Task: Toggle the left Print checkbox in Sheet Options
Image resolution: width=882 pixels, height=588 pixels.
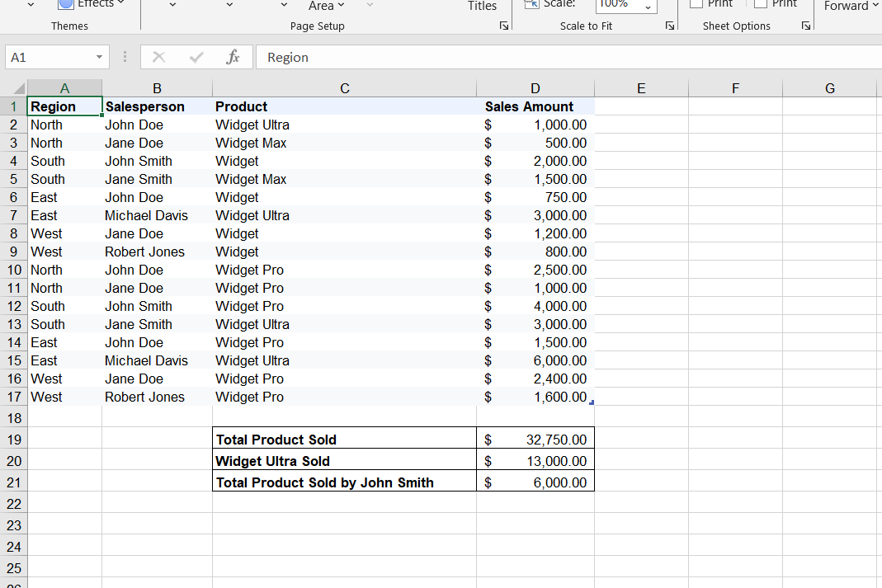Action: pyautogui.click(x=696, y=3)
